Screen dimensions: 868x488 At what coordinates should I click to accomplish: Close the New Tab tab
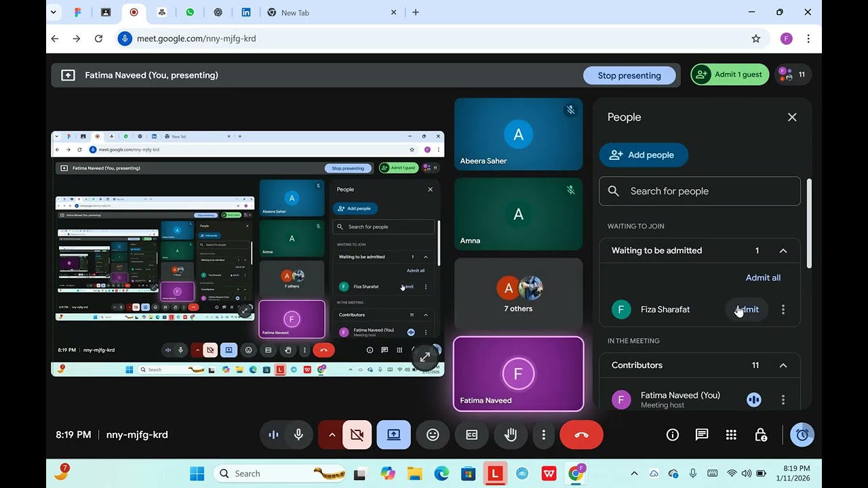(x=394, y=12)
